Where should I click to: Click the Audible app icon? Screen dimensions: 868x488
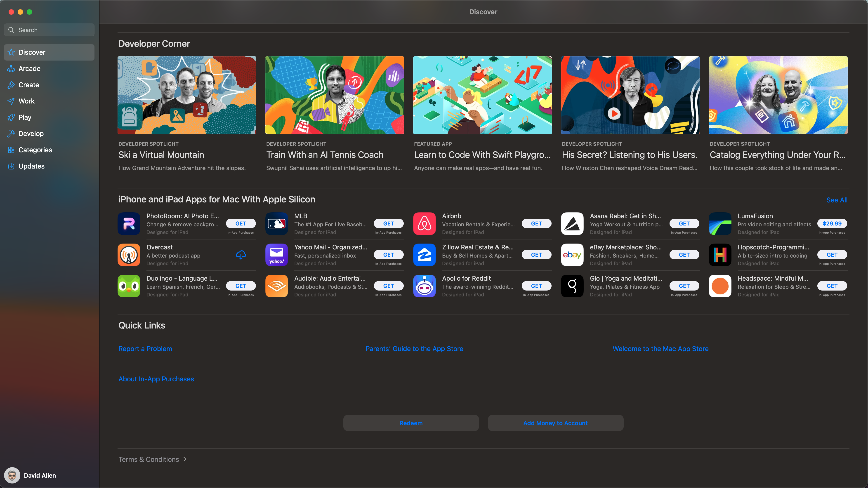tap(276, 286)
